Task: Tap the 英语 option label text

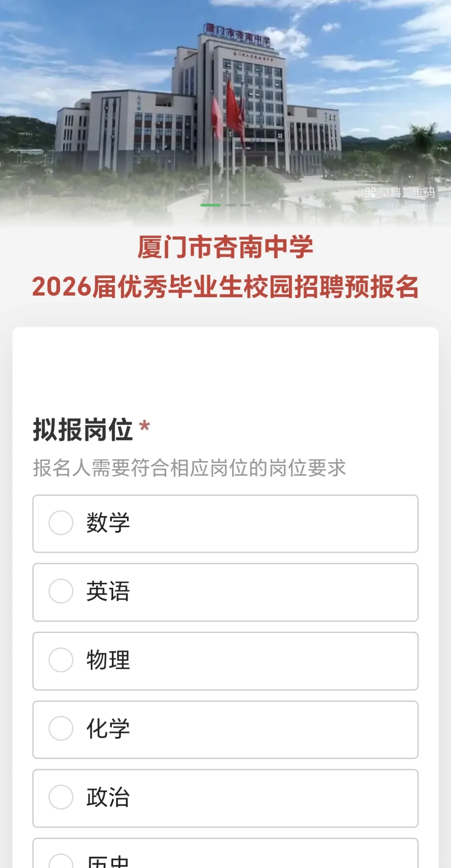Action: click(108, 591)
